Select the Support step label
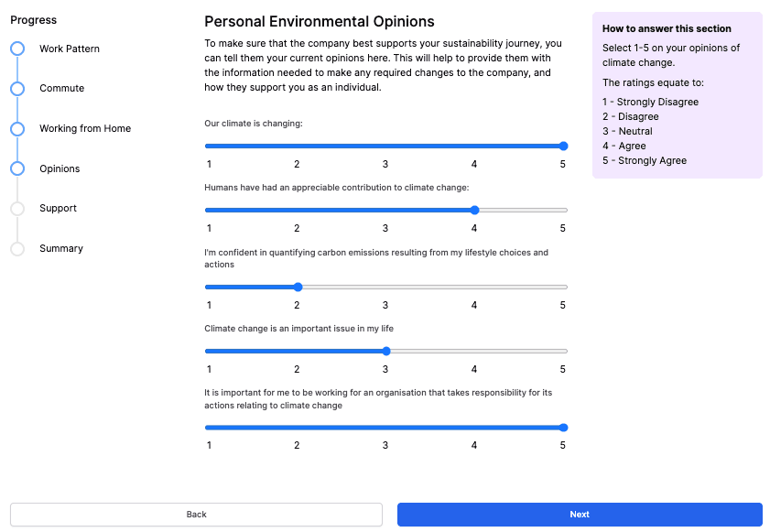Viewport: 770px width, 532px height. coord(58,209)
